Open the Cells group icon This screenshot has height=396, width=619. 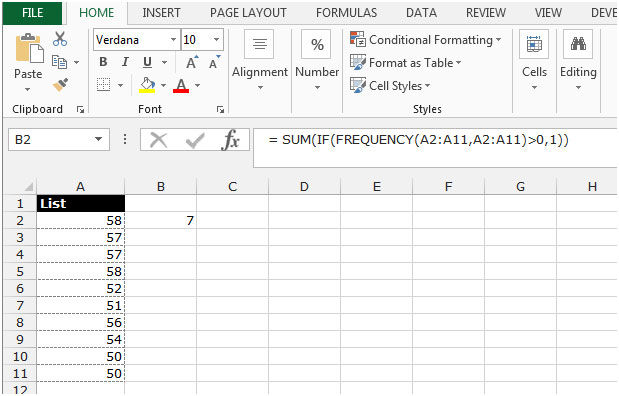coord(534,44)
